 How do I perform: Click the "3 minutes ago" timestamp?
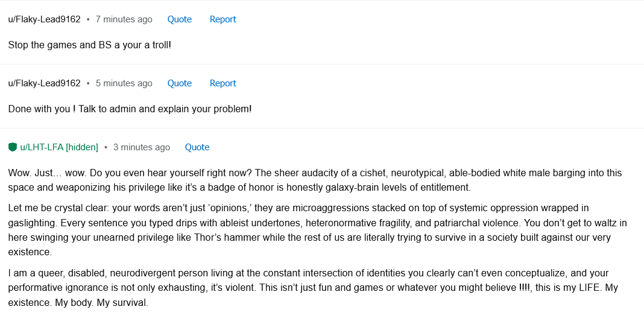pyautogui.click(x=142, y=147)
